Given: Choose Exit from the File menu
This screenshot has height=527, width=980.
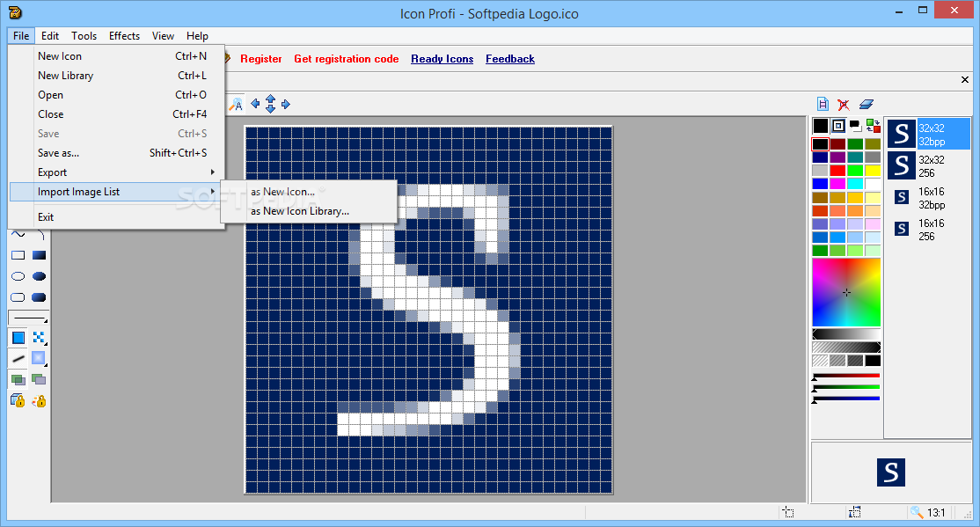Looking at the screenshot, I should (x=117, y=217).
